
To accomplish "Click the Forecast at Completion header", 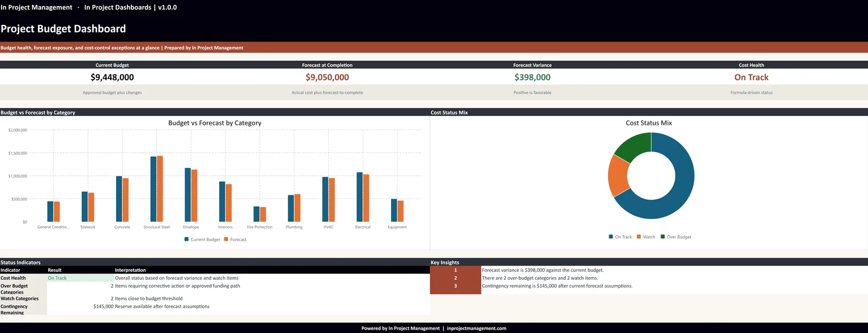I will click(x=327, y=65).
